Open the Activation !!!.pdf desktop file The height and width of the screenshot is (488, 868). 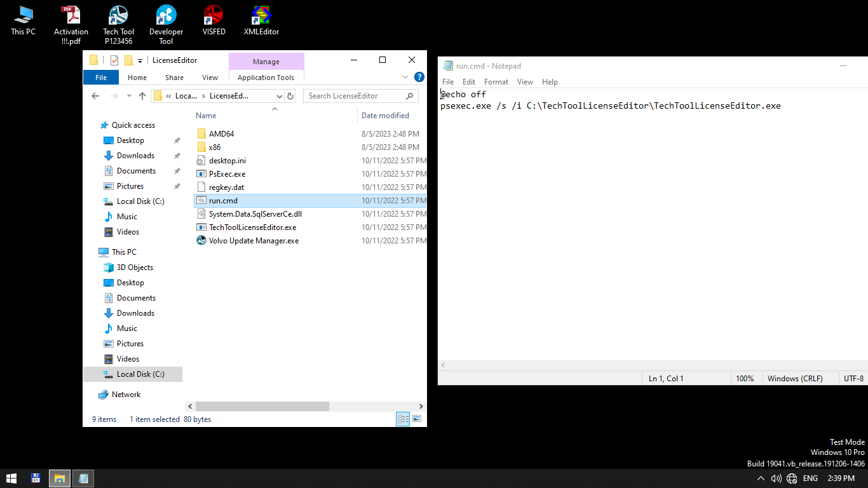71,18
